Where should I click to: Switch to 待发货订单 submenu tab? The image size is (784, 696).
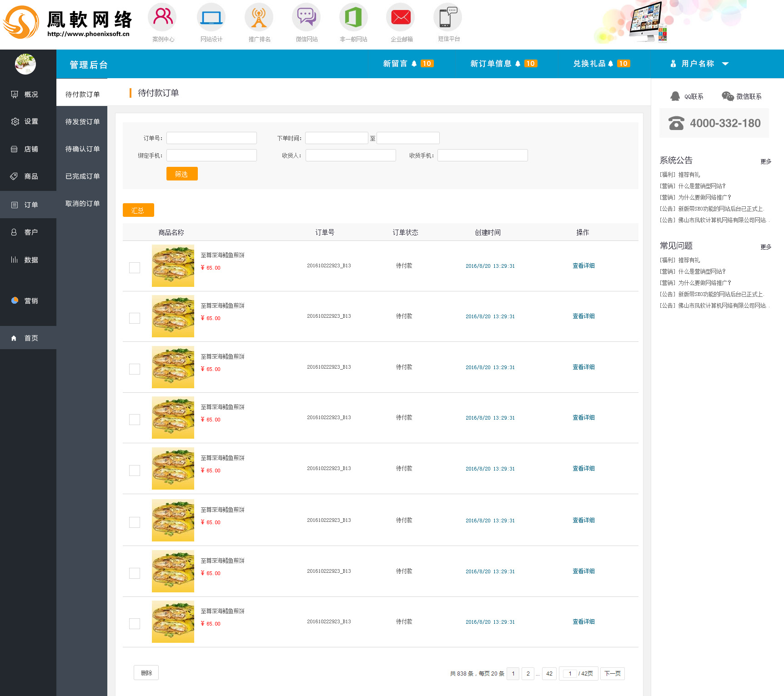coord(82,122)
